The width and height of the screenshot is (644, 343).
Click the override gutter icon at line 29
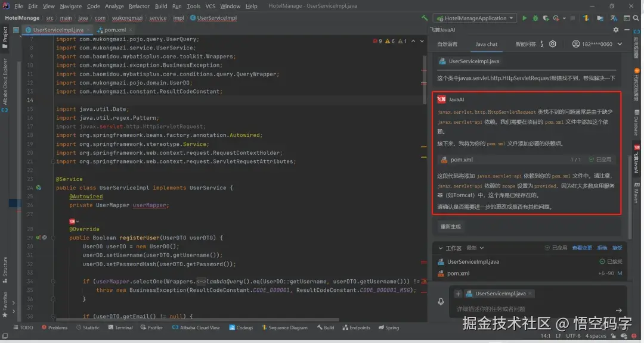(x=38, y=238)
